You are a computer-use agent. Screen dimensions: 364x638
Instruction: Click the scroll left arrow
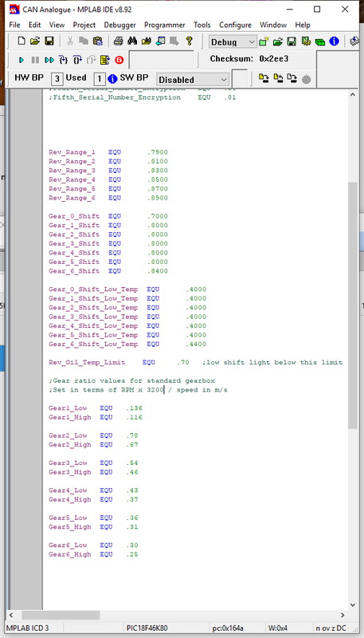tap(10, 615)
